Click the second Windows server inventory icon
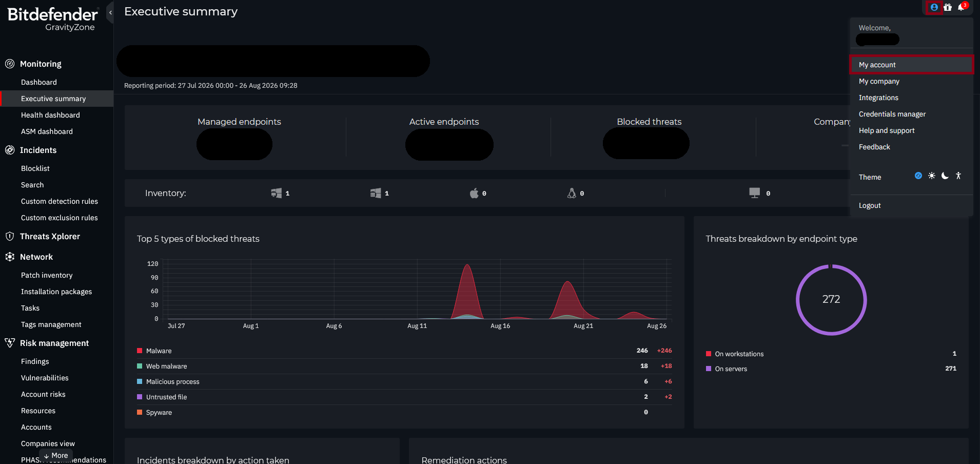This screenshot has height=464, width=980. 376,193
